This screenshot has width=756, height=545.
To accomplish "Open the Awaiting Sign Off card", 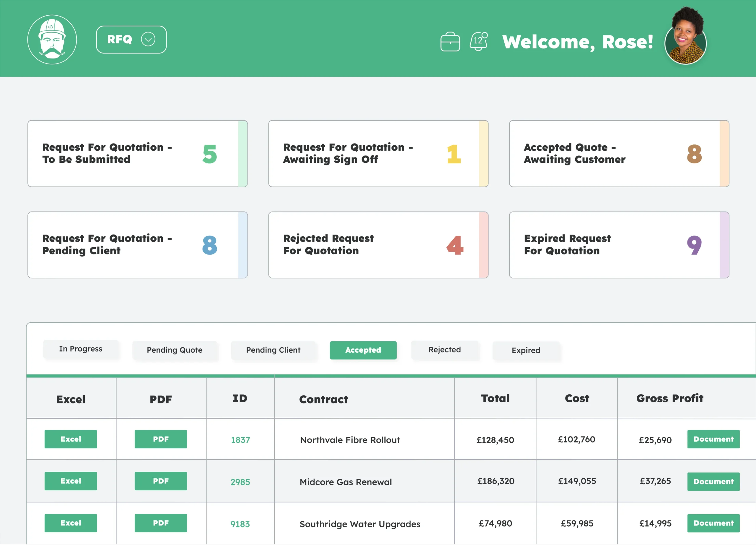I will [x=378, y=154].
